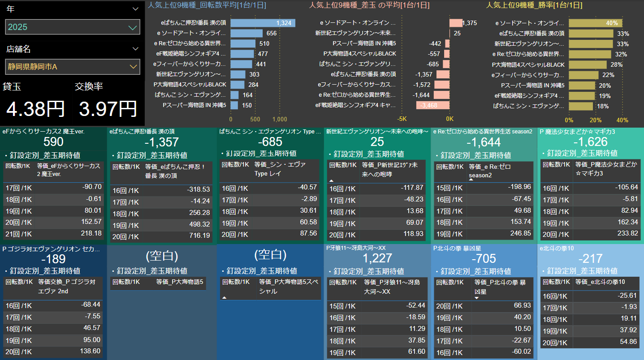Select the 1,324 bar for eぱちんこ押忍!番長
Viewport: 644px width, 360px height.
[263, 23]
